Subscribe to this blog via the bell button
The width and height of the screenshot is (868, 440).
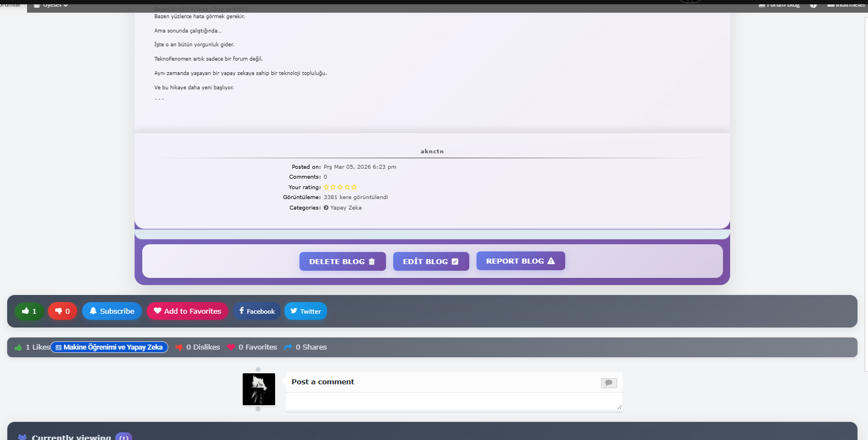(112, 311)
